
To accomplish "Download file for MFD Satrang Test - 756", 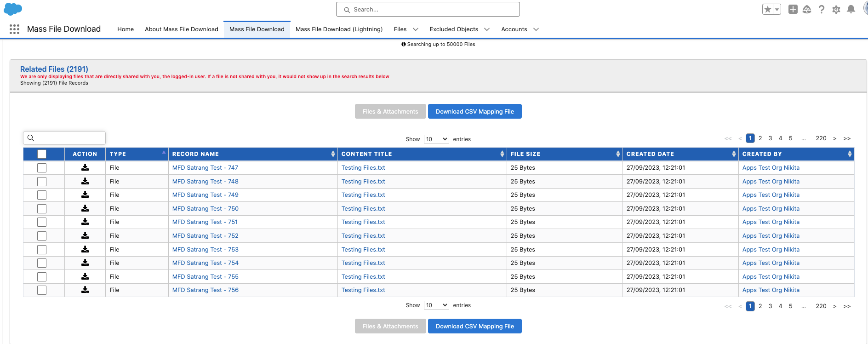I will coord(85,290).
